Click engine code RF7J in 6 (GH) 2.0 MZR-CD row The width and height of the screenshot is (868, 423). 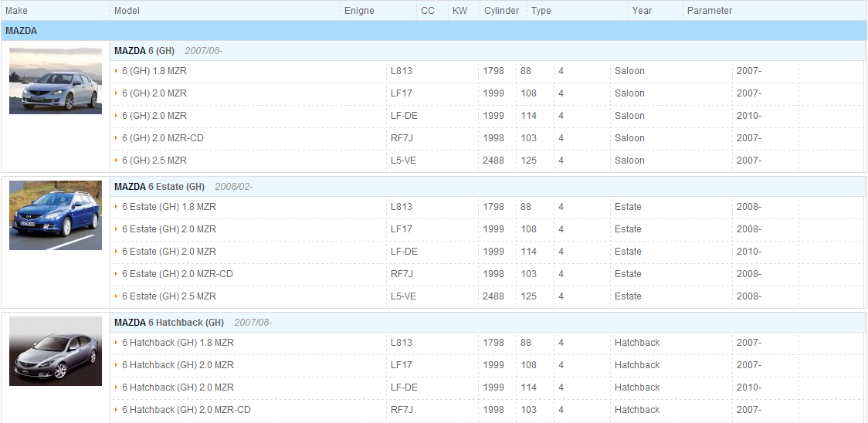[x=402, y=138]
